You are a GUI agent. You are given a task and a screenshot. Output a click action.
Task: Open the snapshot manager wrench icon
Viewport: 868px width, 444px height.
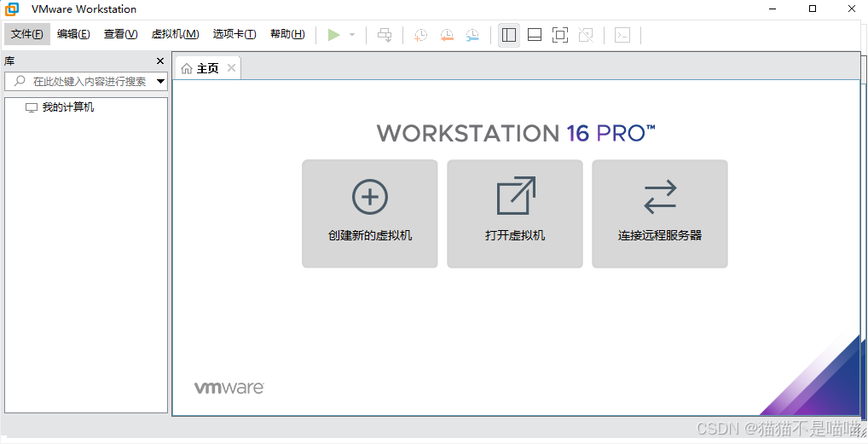[x=472, y=35]
